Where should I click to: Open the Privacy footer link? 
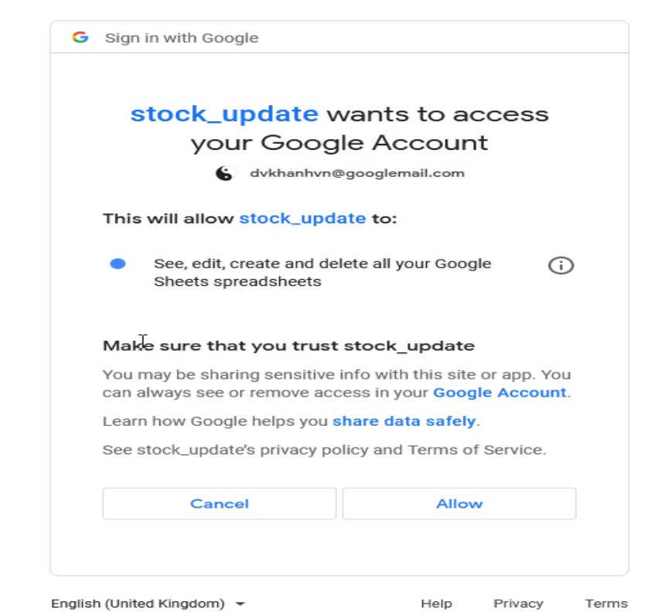click(x=518, y=604)
